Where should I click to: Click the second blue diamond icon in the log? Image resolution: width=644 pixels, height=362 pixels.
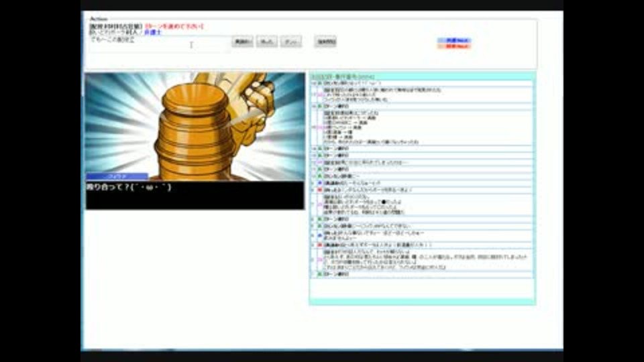point(319,235)
